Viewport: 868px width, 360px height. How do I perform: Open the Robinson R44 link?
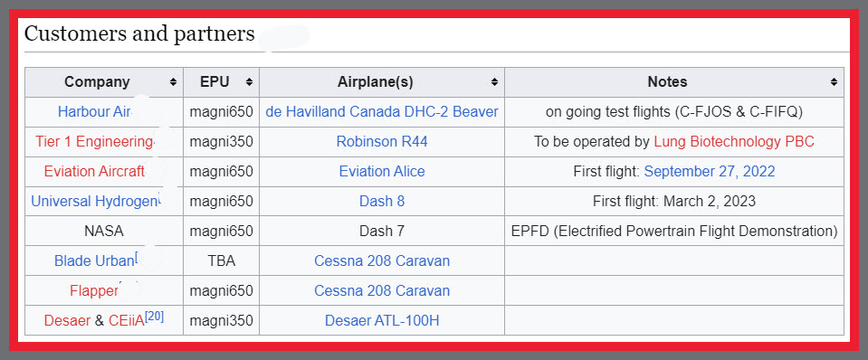[x=382, y=142]
